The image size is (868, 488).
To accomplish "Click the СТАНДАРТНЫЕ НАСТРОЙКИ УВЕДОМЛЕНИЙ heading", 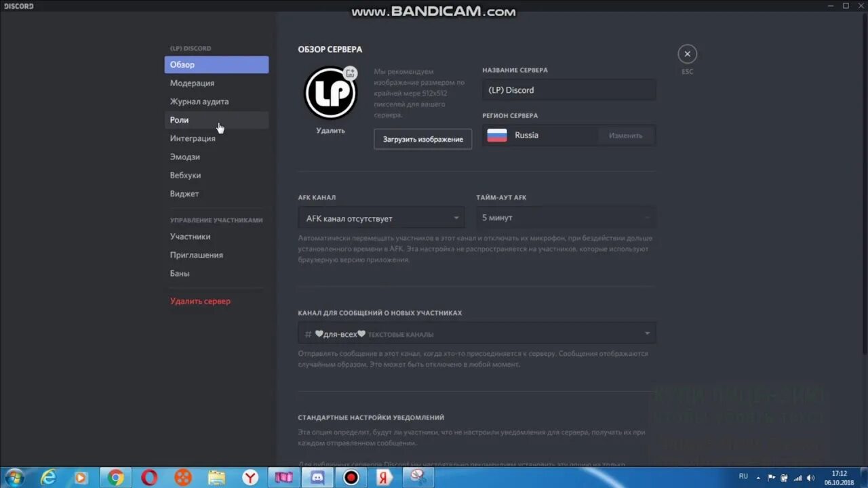I will 372,418.
